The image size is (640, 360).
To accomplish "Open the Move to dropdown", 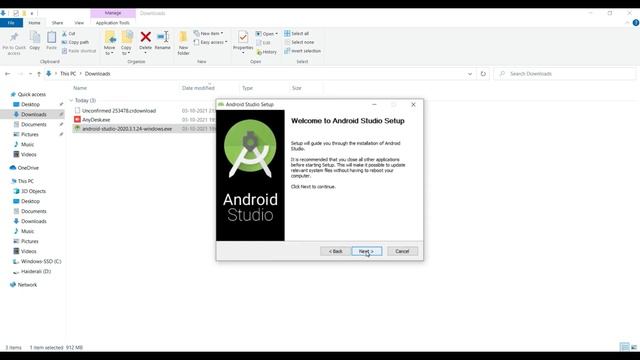I will [109, 43].
